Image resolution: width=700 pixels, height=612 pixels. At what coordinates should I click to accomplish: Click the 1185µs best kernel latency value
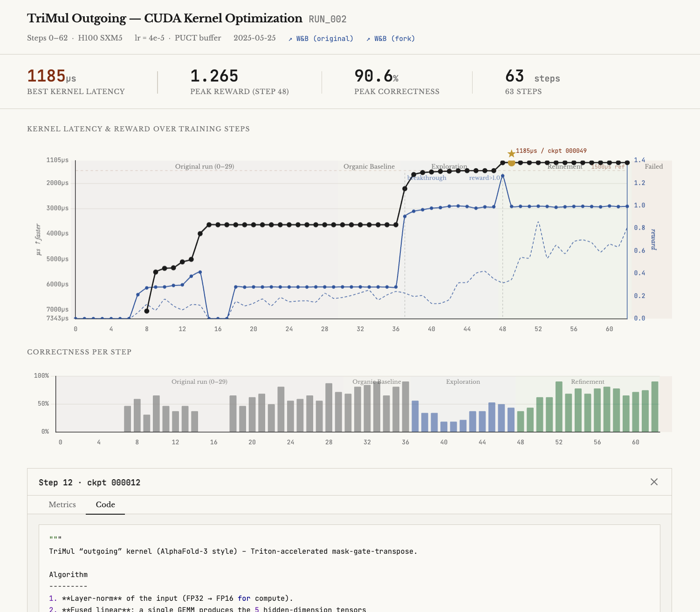(51, 76)
